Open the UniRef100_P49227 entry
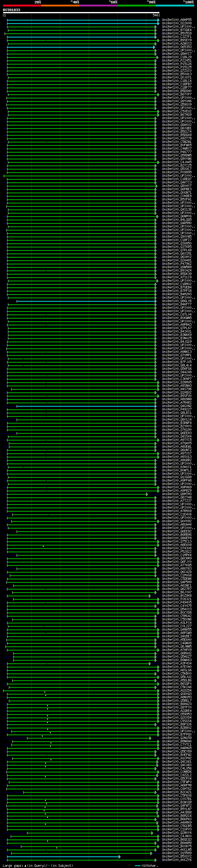 [177, 410]
